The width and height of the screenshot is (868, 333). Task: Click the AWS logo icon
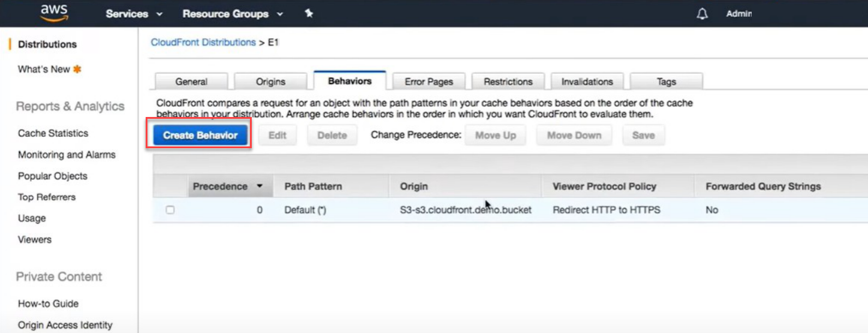pyautogui.click(x=54, y=13)
